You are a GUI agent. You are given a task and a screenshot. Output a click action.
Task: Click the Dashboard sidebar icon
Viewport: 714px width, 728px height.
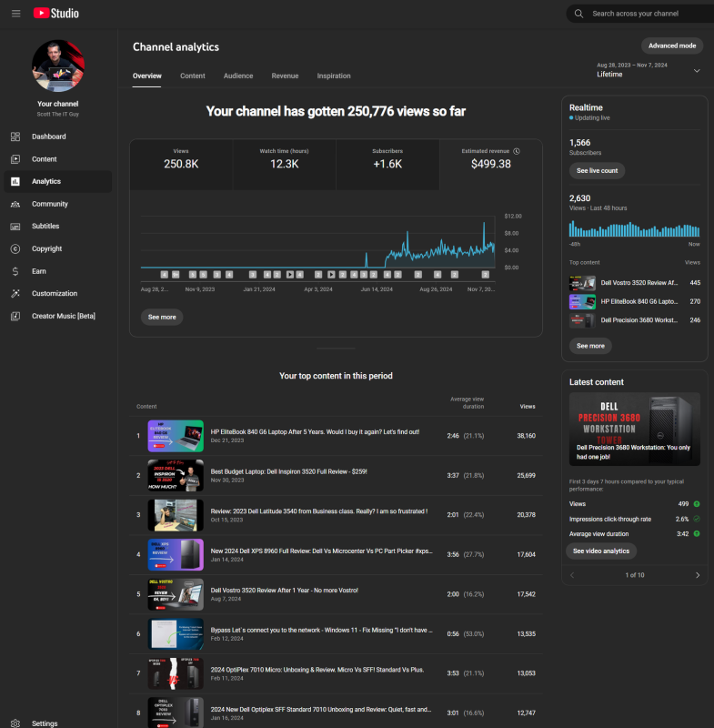coord(15,136)
